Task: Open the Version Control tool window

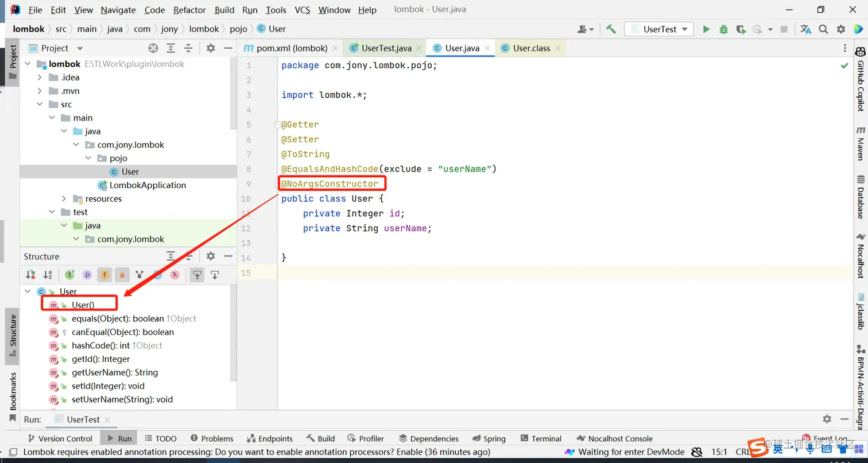Action: coord(59,438)
